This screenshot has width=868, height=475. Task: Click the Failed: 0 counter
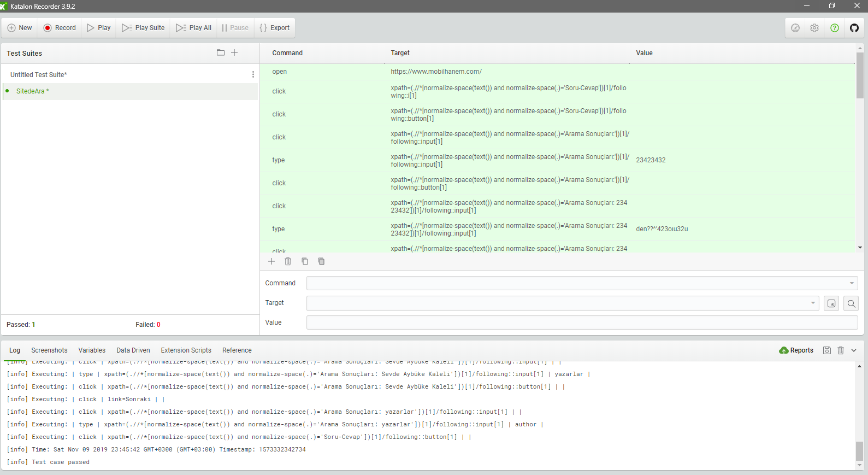[x=148, y=325]
